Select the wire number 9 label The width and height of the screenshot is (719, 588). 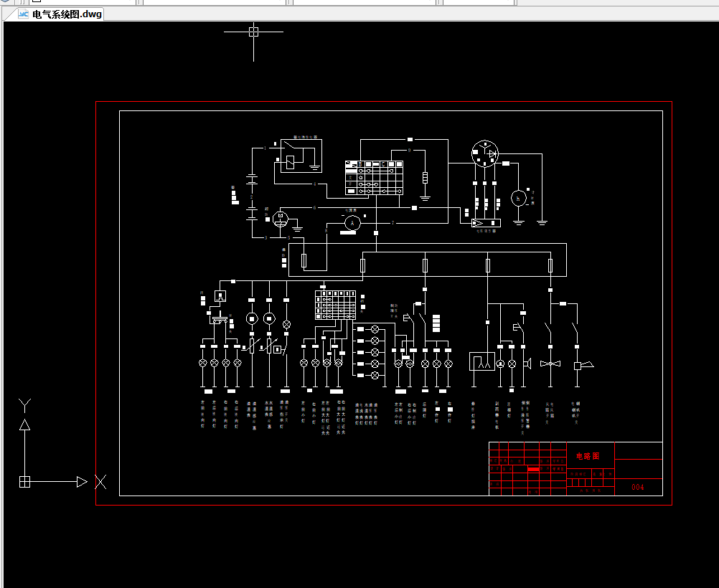pos(410,151)
